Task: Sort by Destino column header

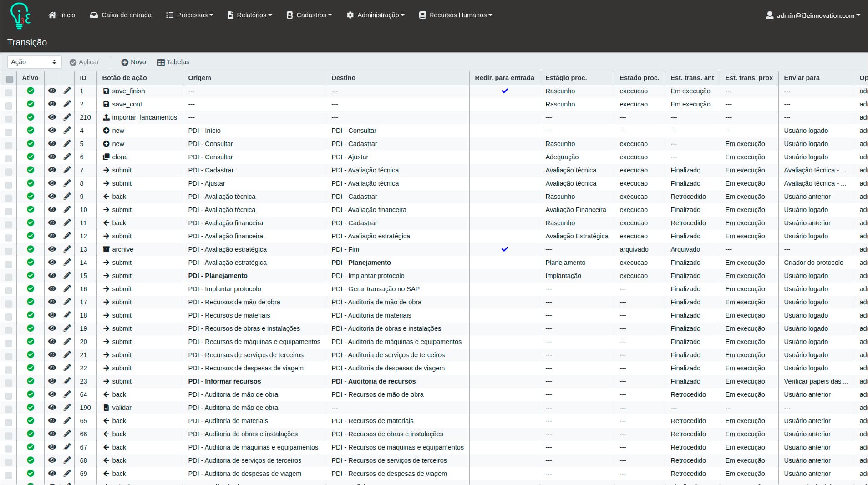Action: (343, 78)
